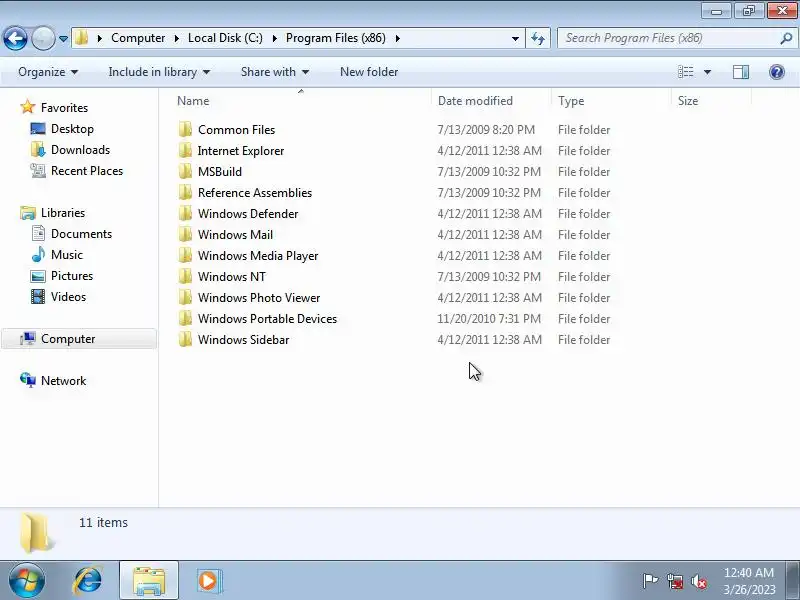Screen dimensions: 800x600
Task: Select Libraries in the navigation pane
Action: click(x=63, y=213)
